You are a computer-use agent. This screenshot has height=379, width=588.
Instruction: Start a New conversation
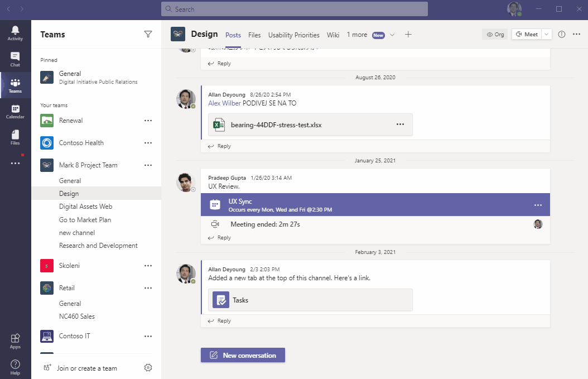point(243,355)
